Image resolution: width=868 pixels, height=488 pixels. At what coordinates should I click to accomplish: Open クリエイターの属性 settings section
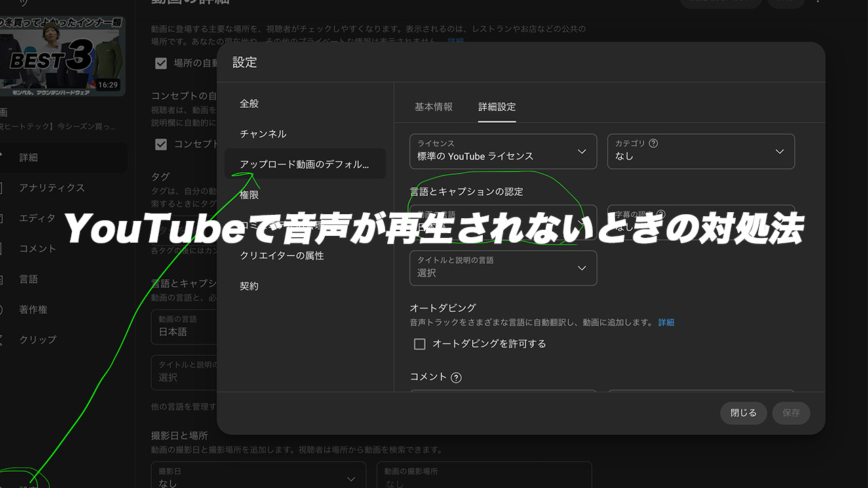pyautogui.click(x=305, y=256)
